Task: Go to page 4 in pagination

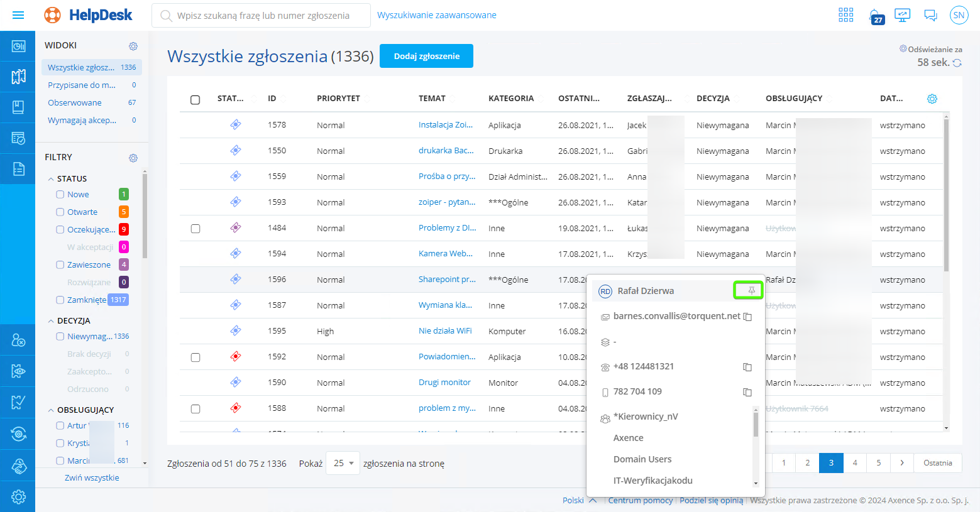Action: pyautogui.click(x=855, y=463)
